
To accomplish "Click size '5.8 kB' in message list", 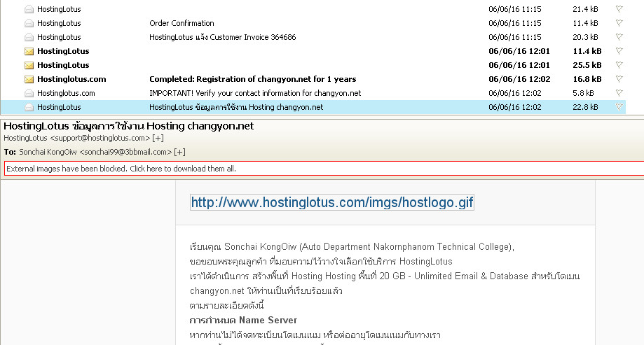I will pos(583,93).
